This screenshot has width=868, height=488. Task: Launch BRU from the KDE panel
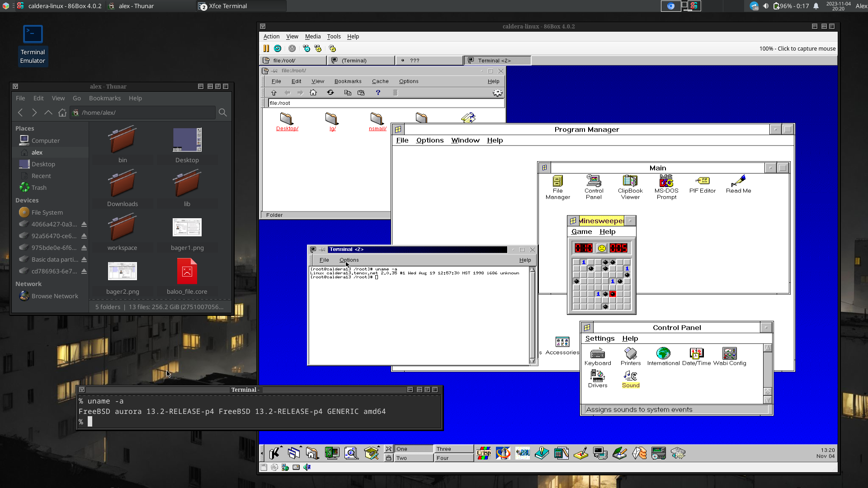[523, 453]
